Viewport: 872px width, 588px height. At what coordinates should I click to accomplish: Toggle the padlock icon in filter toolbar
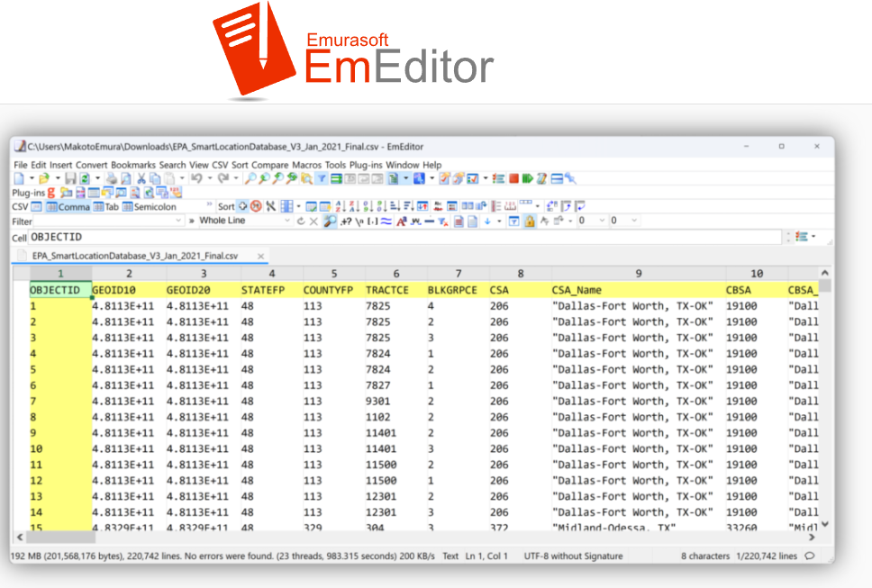(530, 221)
